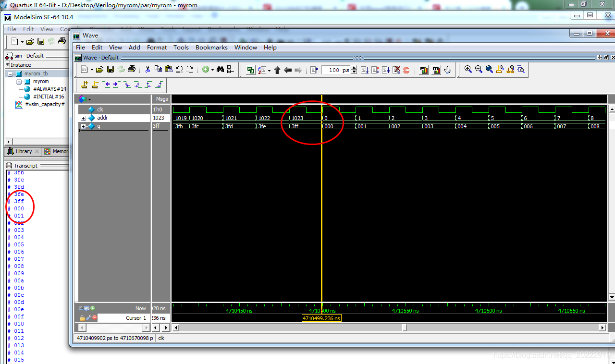Switch to the Library tab
The height and width of the screenshot is (364, 615).
pos(22,151)
